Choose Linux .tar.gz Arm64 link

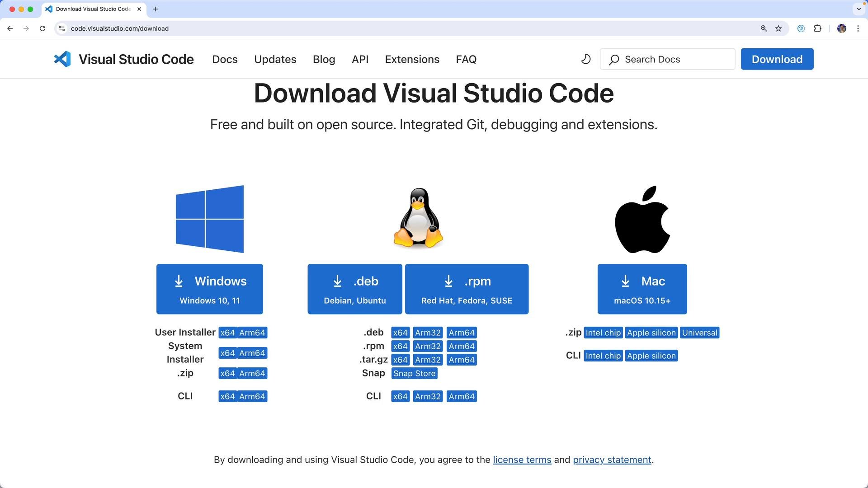(462, 360)
